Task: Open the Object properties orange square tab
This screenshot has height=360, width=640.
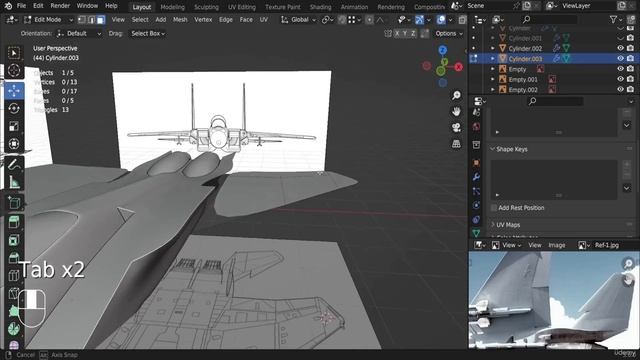Action: [x=476, y=163]
